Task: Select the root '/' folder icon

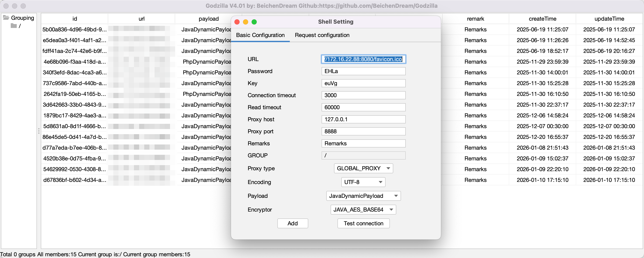Action: coord(14,26)
